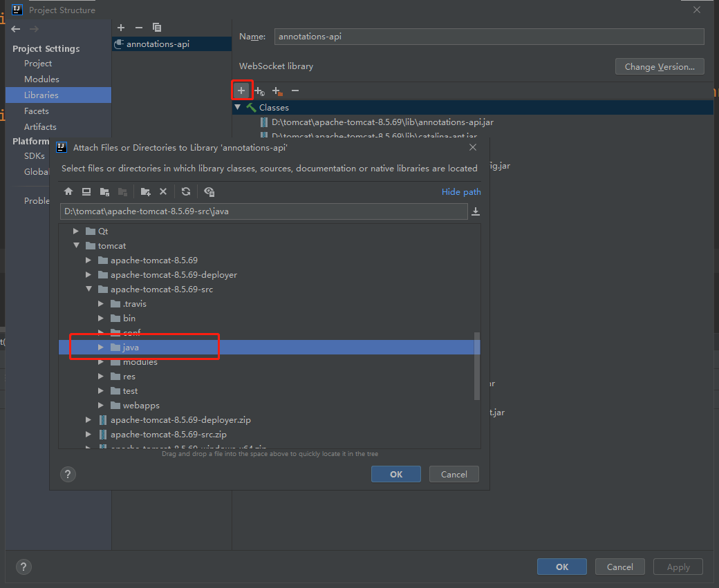Select apache-tomcat-8.5.69-deployer.zip file

(x=180, y=420)
